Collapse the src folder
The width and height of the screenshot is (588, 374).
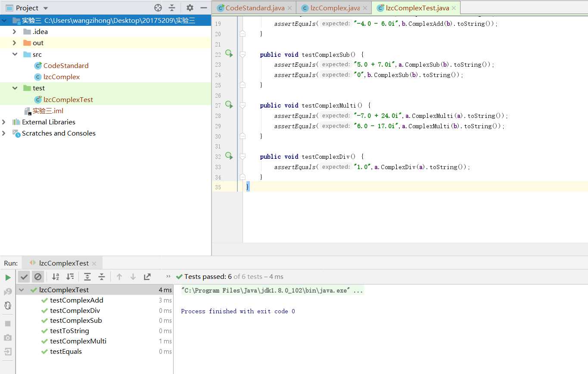pyautogui.click(x=15, y=54)
